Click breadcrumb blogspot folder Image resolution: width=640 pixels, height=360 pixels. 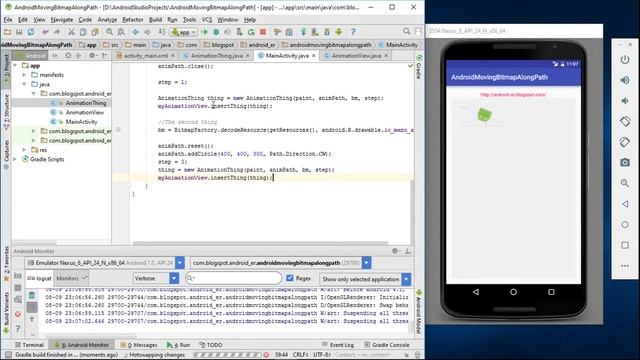[x=219, y=45]
